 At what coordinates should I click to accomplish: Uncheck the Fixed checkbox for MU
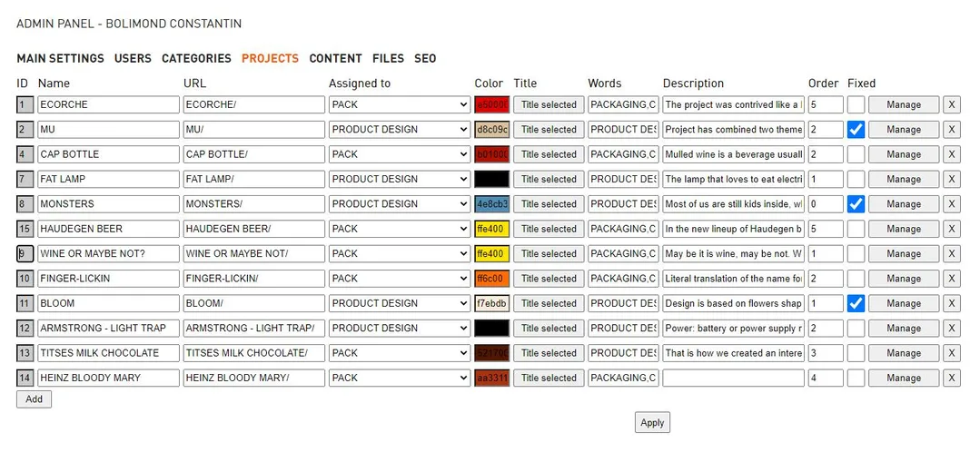click(x=856, y=129)
